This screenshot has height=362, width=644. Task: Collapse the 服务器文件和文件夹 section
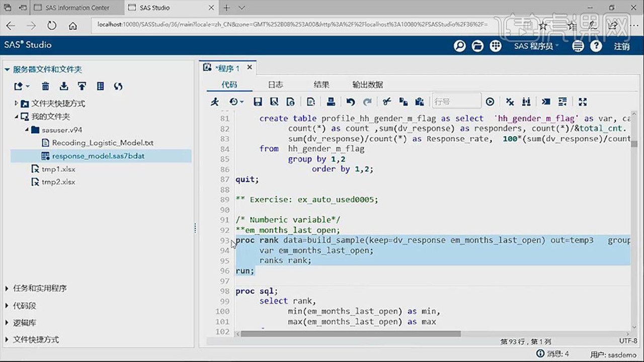pyautogui.click(x=7, y=69)
